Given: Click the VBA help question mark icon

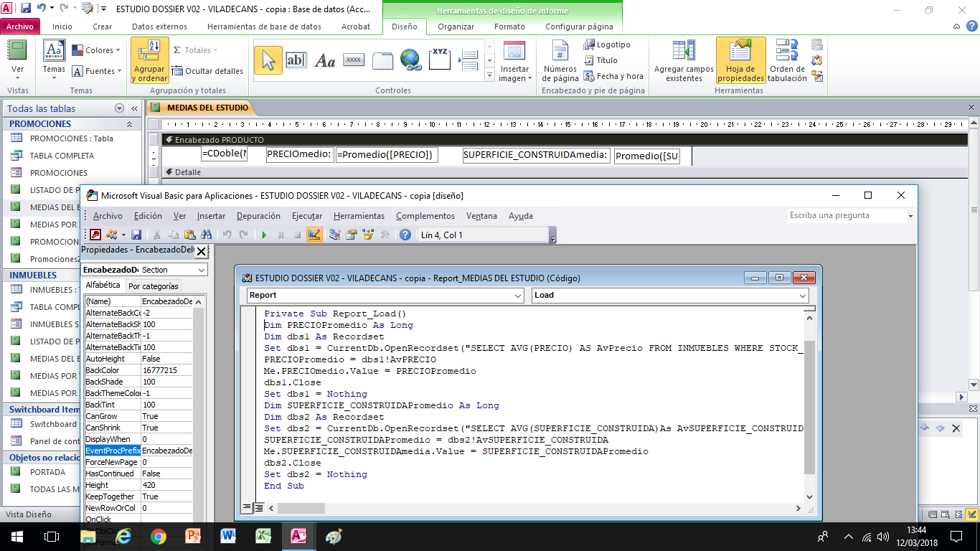Looking at the screenshot, I should [405, 235].
